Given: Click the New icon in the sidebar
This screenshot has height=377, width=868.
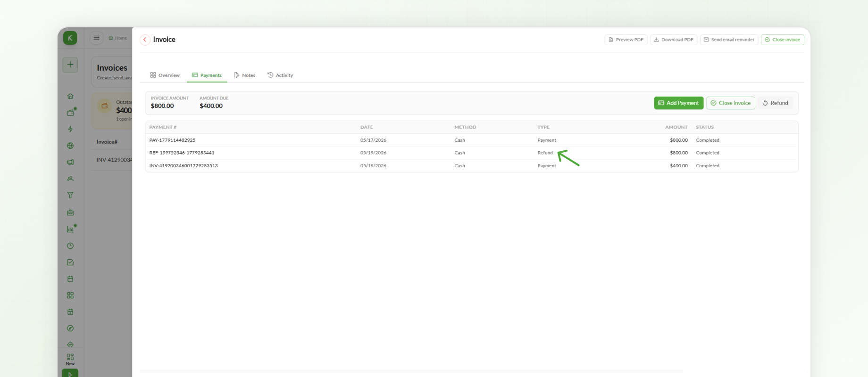Looking at the screenshot, I should (x=70, y=359).
